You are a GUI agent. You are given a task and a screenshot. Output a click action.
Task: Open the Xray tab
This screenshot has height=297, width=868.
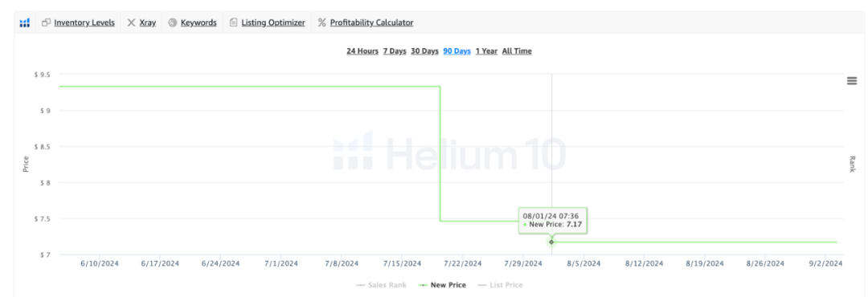(147, 22)
